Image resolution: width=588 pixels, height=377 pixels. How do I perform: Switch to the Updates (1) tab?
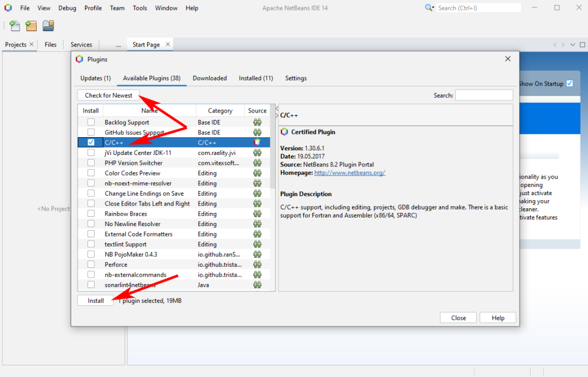click(96, 78)
